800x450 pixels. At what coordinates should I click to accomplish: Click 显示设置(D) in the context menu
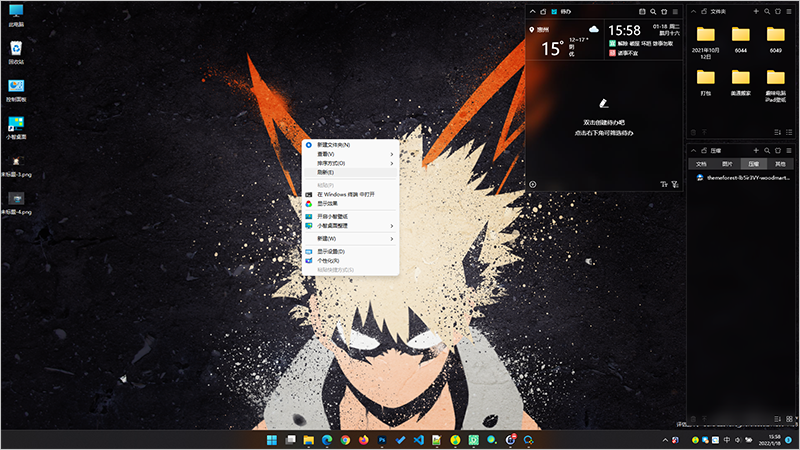pos(331,251)
